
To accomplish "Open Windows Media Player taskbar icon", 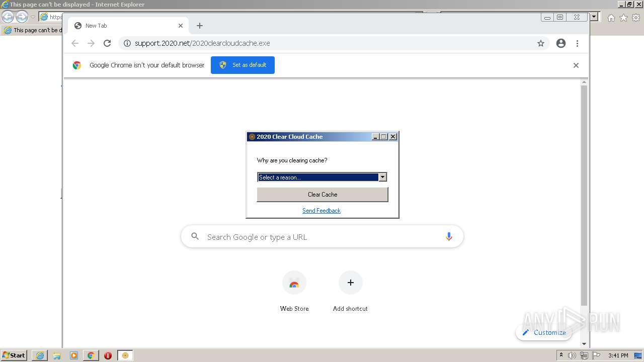I will [x=74, y=355].
